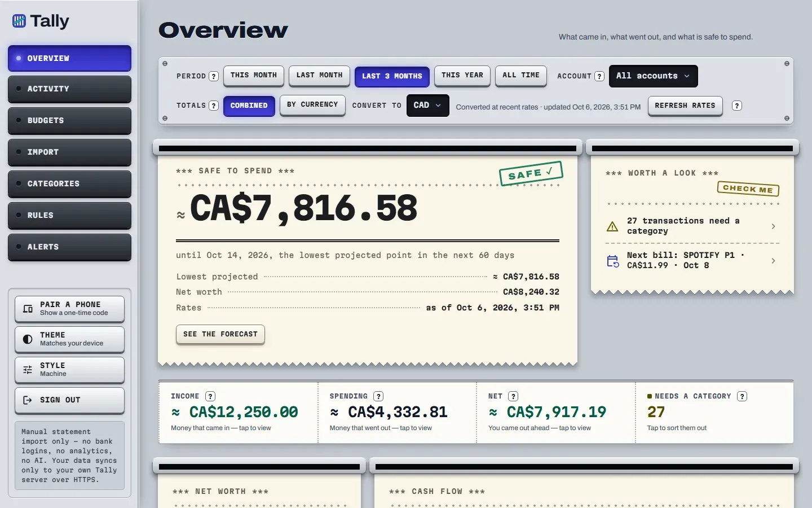Go to the Activity page

(69, 89)
